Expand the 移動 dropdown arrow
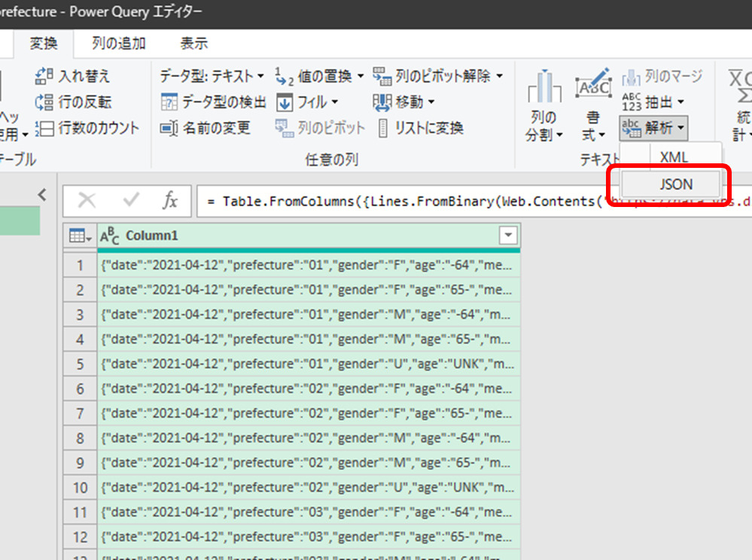 [x=431, y=102]
